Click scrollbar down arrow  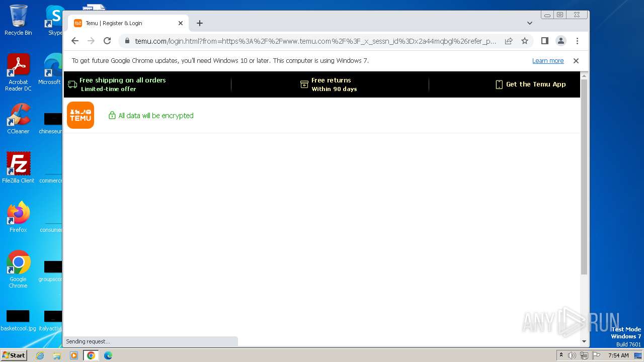tap(584, 341)
